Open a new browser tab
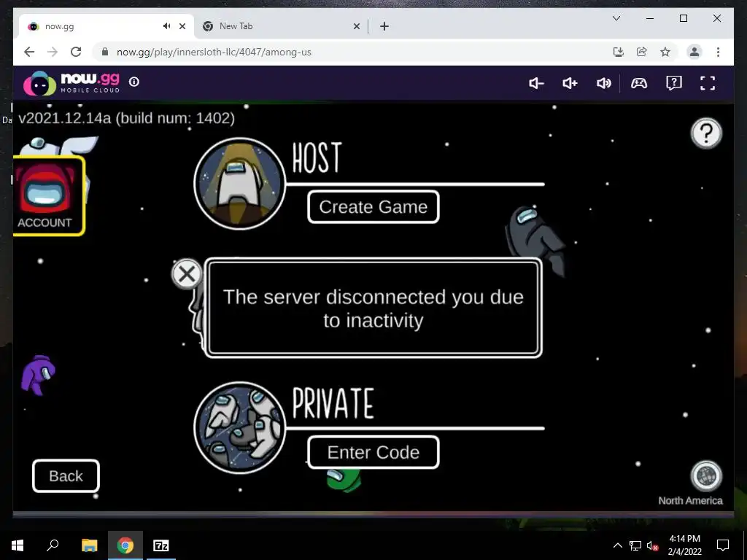This screenshot has height=560, width=747. (x=384, y=26)
